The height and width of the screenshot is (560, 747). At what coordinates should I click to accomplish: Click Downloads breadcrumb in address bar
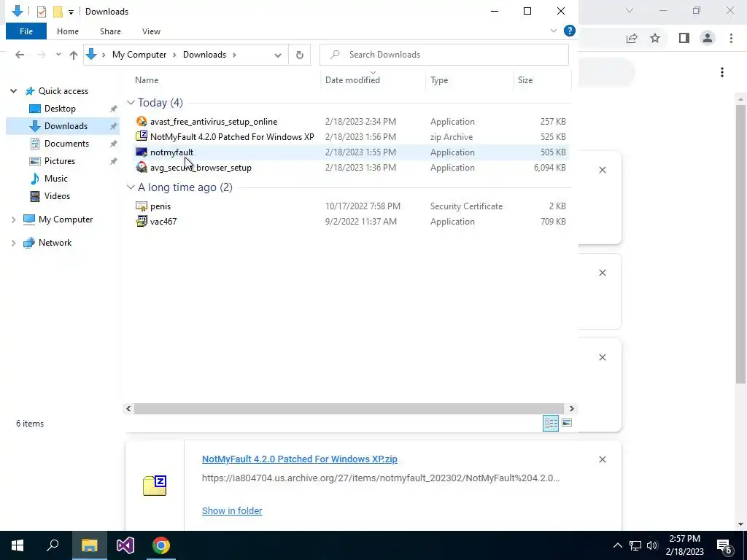click(x=204, y=55)
